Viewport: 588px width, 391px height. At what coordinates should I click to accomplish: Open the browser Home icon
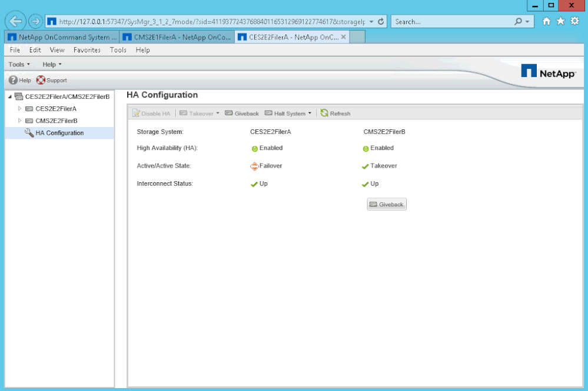coord(546,21)
